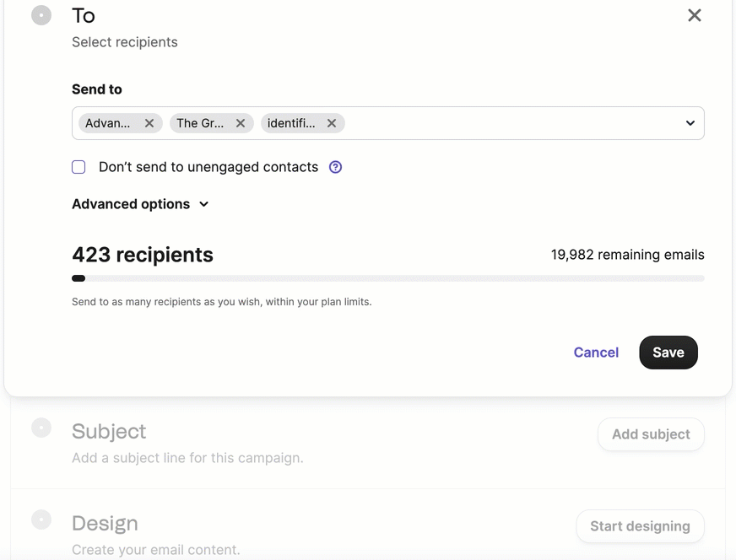Click the 19,982 remaining emails text

click(628, 255)
